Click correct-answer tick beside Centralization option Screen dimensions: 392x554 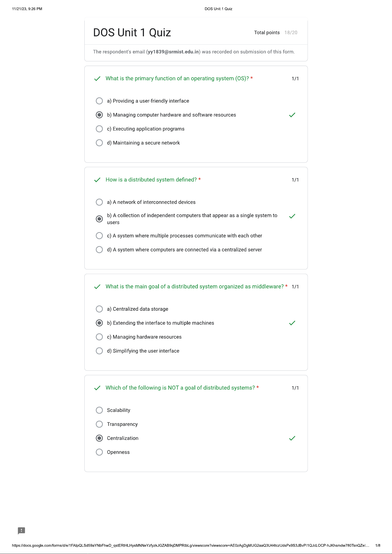(292, 438)
